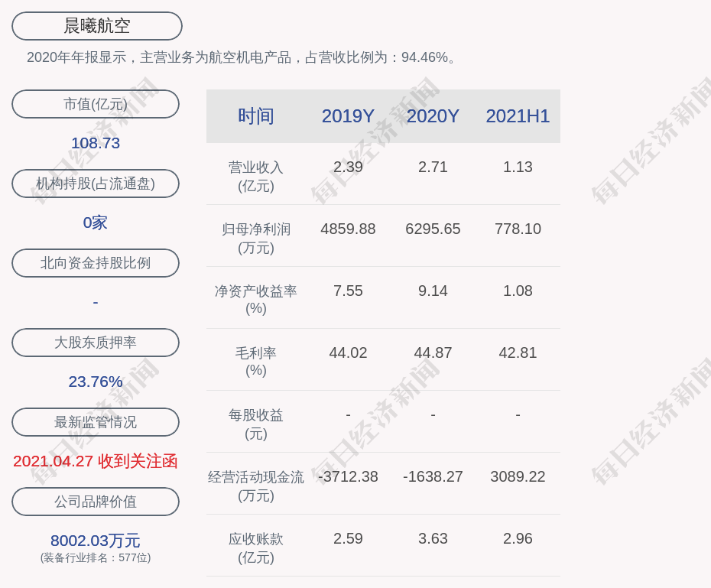This screenshot has width=711, height=588.
Task: Click the 营业收入(亿元) row label
Action: [x=256, y=177]
